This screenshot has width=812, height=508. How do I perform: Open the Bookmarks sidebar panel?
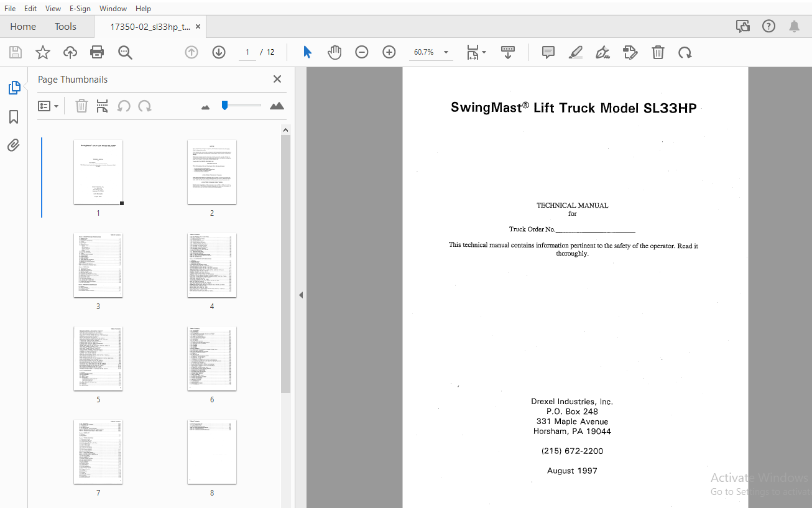(14, 117)
